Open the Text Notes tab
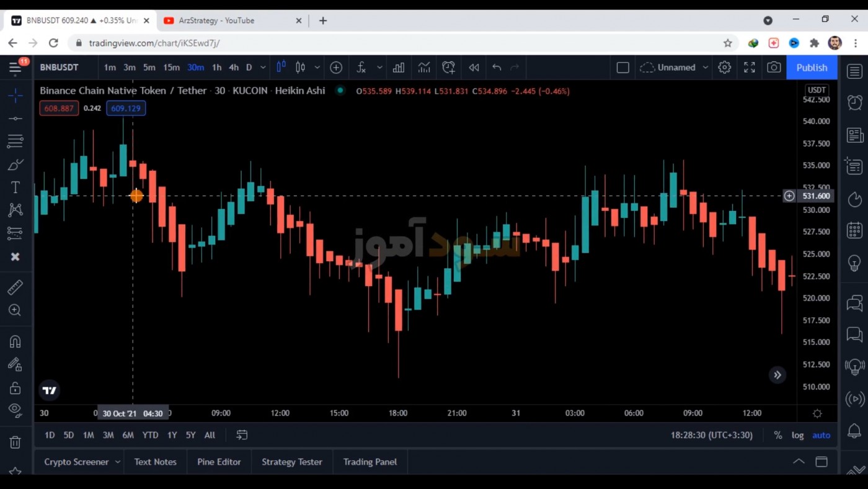Image resolution: width=868 pixels, height=489 pixels. [x=156, y=462]
